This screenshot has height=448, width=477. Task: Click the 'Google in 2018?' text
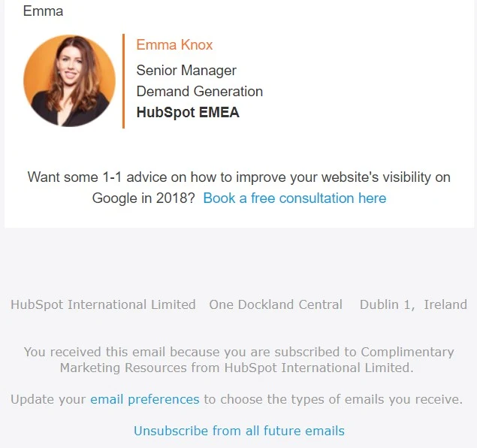click(143, 198)
